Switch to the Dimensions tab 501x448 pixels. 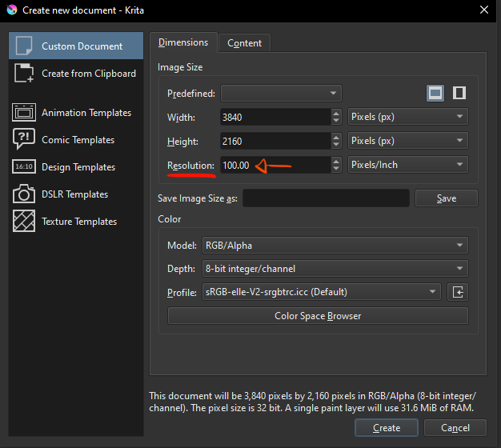pos(183,42)
